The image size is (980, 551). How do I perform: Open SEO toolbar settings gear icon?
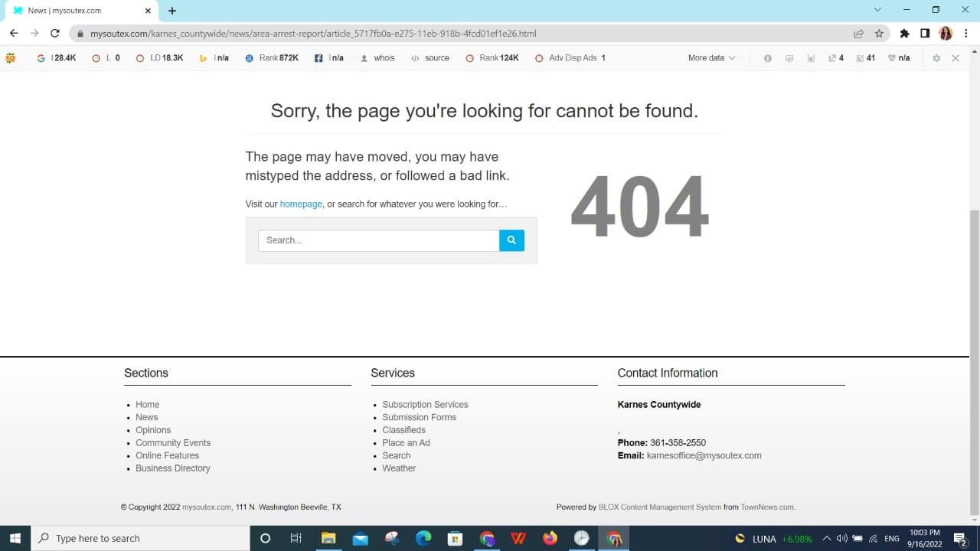click(936, 58)
